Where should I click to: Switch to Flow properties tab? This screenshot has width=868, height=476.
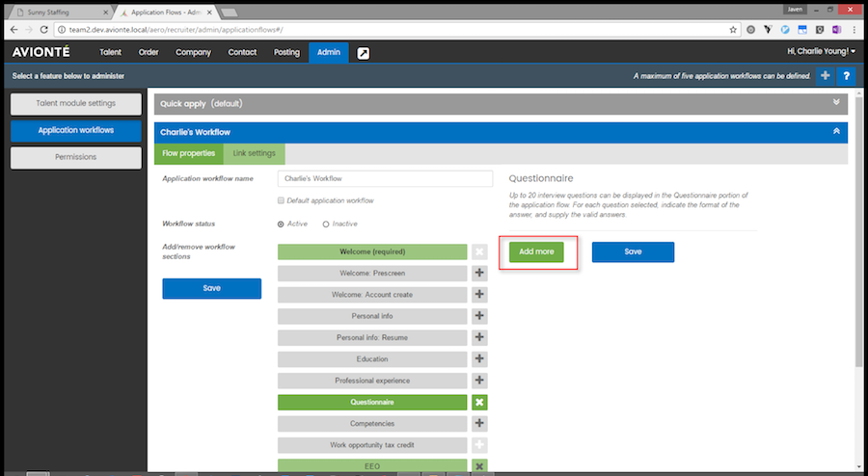tap(189, 154)
